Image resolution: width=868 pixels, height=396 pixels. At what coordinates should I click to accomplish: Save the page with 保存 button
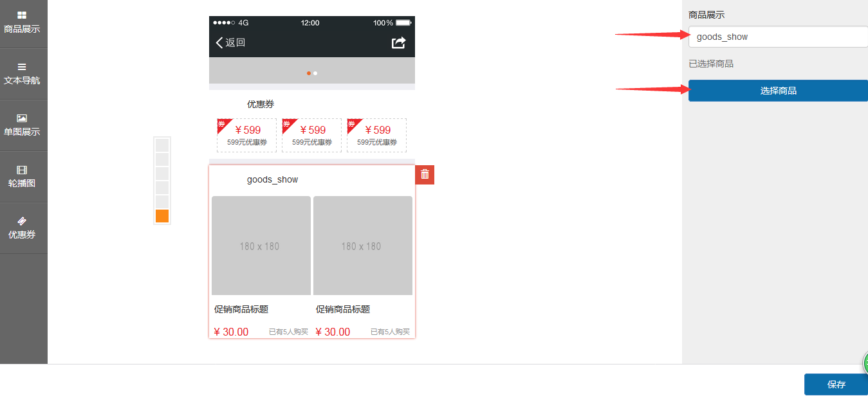[x=836, y=384]
